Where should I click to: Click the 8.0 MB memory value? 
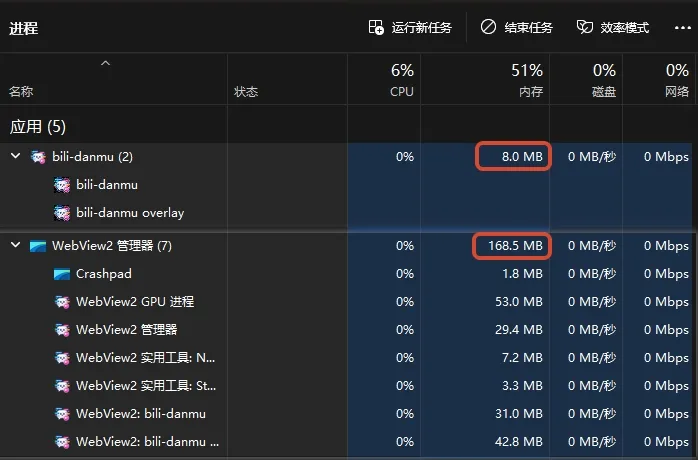click(x=522, y=157)
